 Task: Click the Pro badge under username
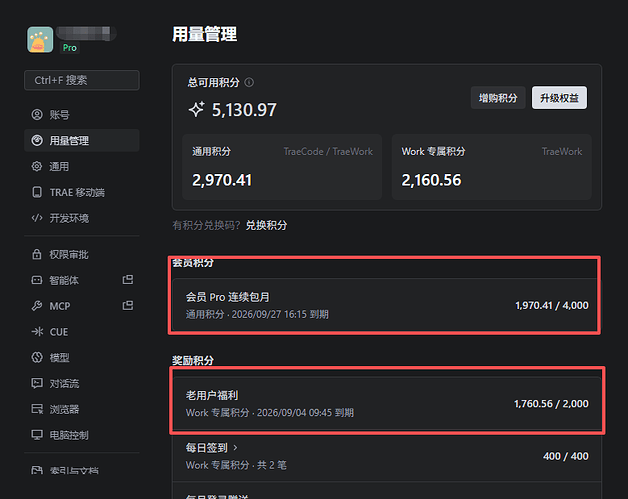(x=70, y=48)
